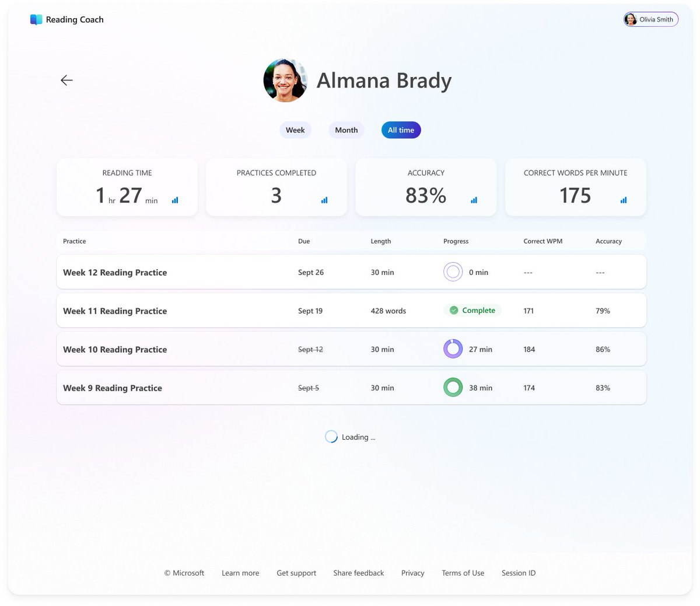The height and width of the screenshot is (606, 700).
Task: Open the Reading Time stat card
Action: pos(127,187)
